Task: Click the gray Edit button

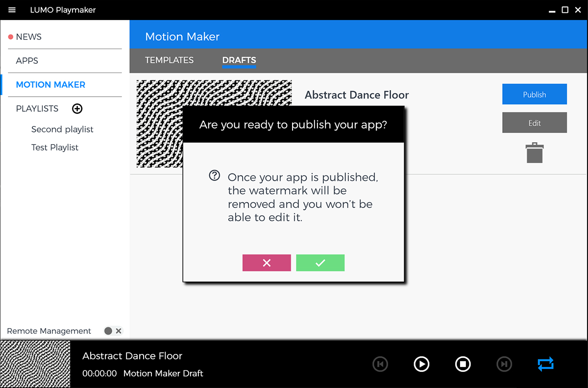Action: [535, 123]
